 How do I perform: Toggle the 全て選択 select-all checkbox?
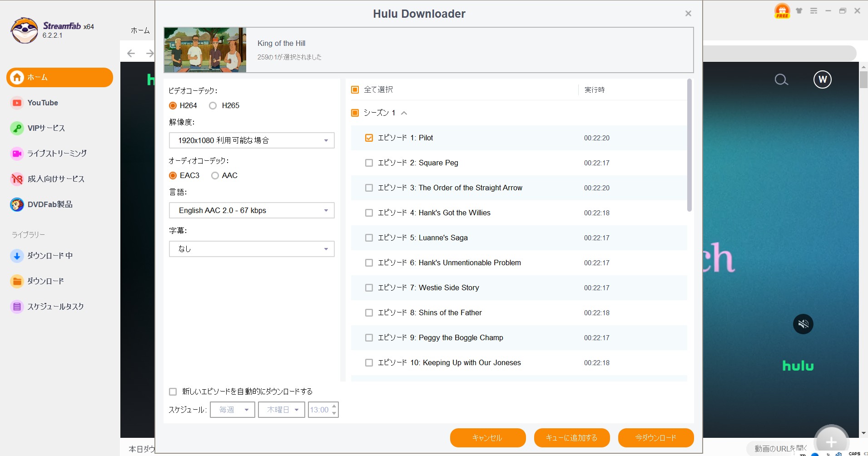click(x=355, y=89)
